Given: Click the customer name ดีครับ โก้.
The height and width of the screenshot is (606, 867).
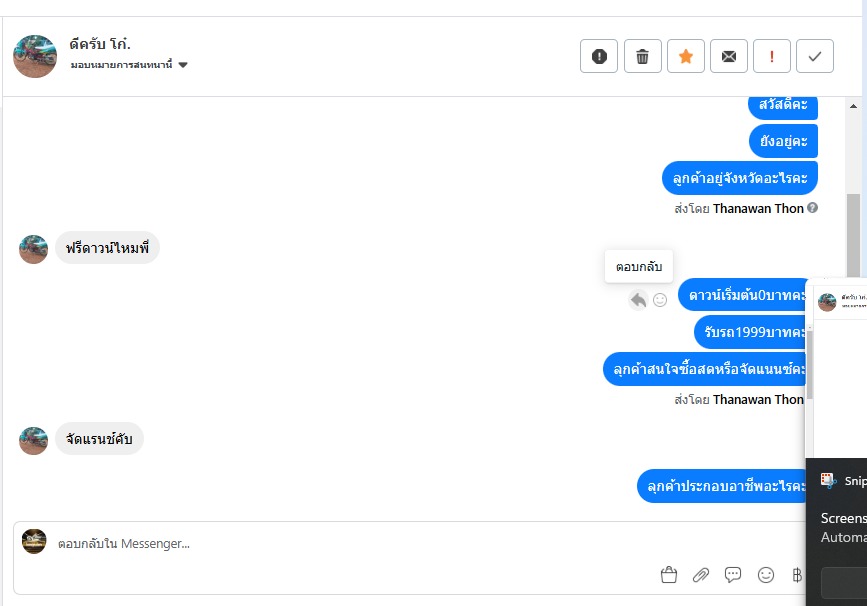Looking at the screenshot, I should pyautogui.click(x=101, y=44).
